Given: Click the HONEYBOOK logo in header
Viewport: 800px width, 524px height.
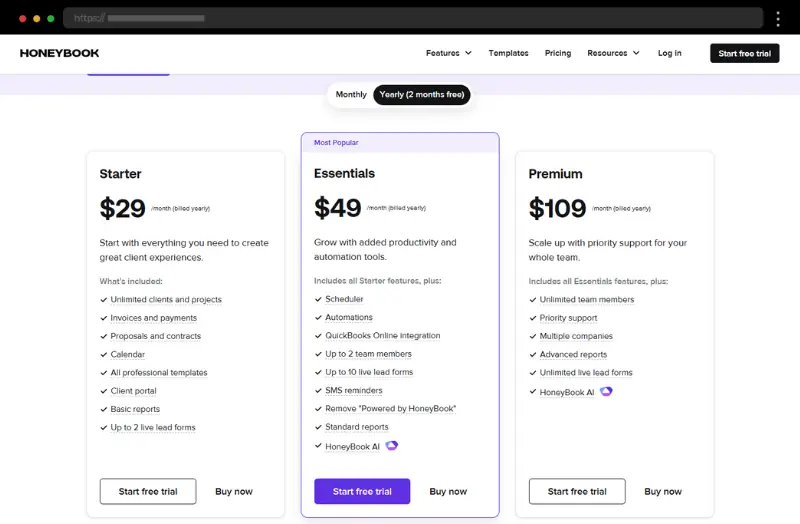Looking at the screenshot, I should (59, 53).
